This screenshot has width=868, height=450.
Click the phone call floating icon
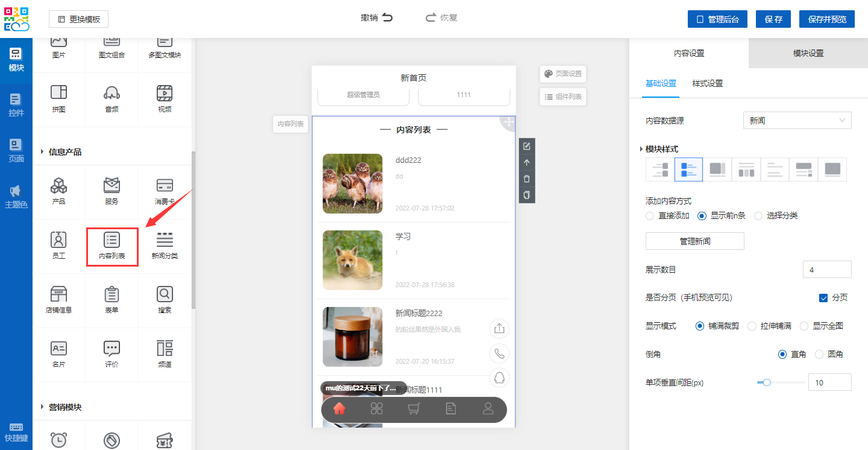(x=499, y=353)
